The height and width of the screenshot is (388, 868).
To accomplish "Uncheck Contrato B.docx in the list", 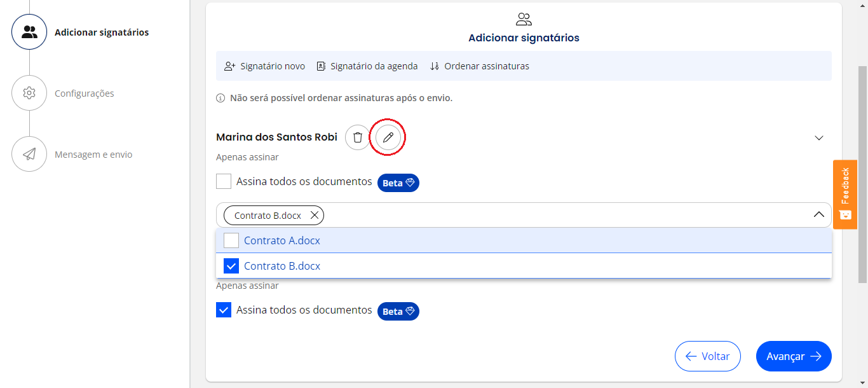I will 231,265.
